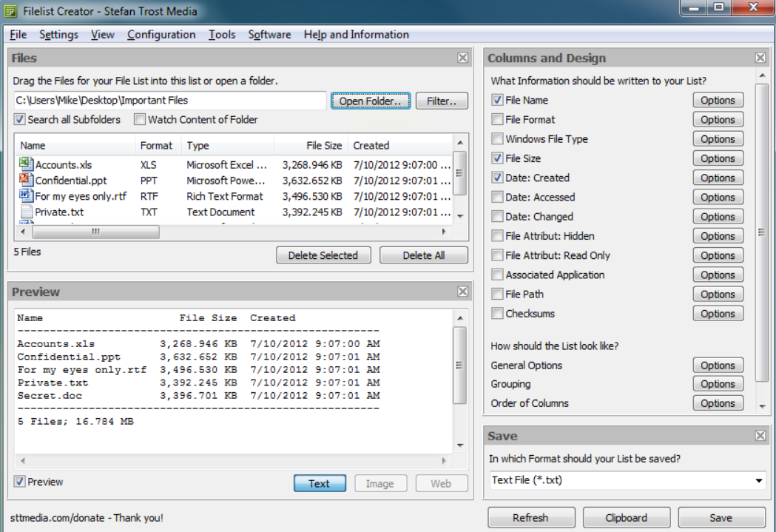
Task: Sort file list by Format header
Action: 158,146
